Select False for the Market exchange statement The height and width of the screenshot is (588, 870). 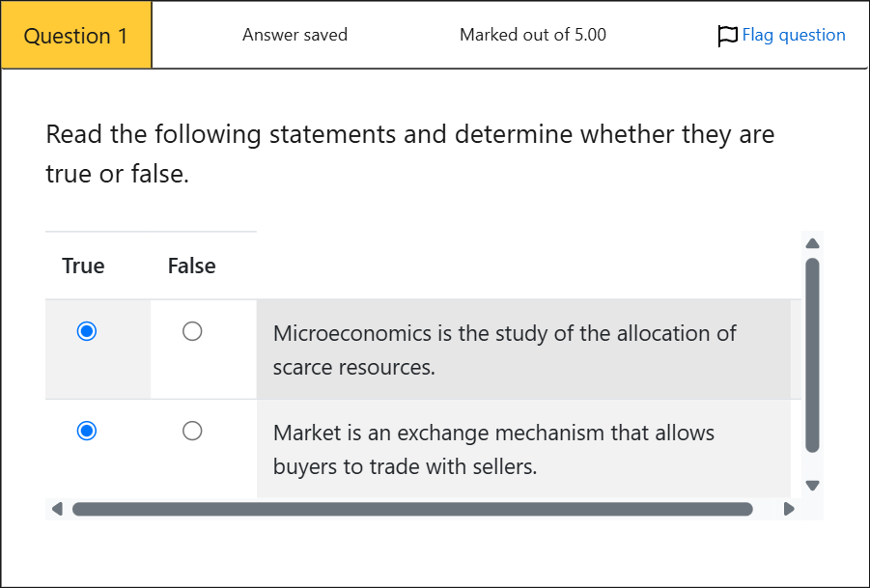(192, 432)
